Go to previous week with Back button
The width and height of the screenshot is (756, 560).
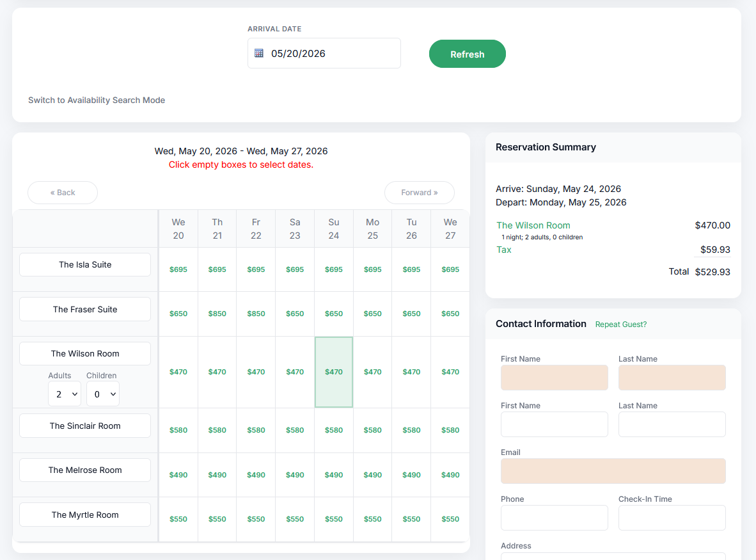click(63, 193)
